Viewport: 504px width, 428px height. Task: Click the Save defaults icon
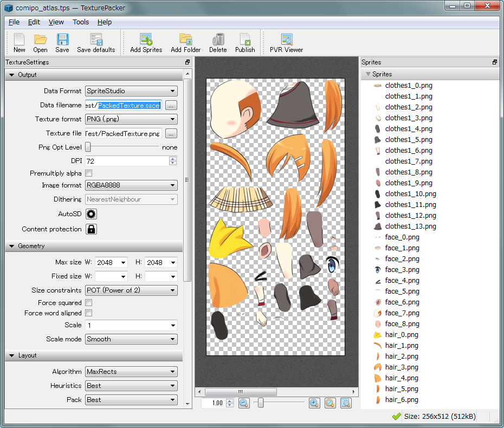click(96, 39)
